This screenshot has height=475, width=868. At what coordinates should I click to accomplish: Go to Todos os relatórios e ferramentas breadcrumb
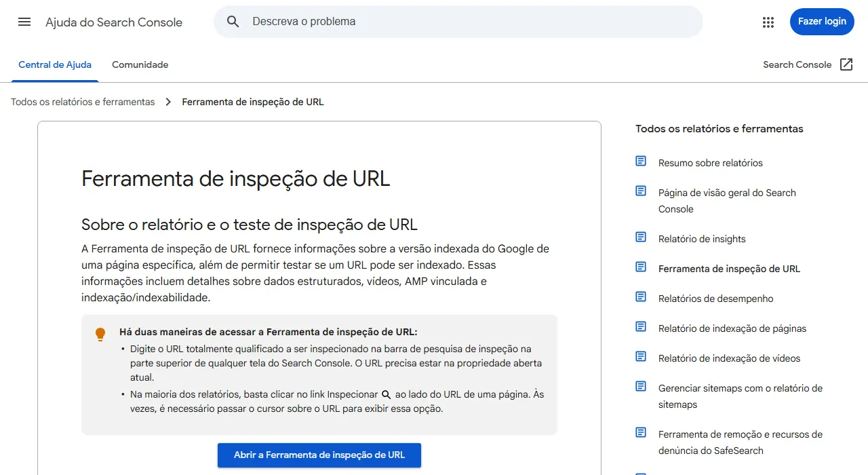[83, 102]
